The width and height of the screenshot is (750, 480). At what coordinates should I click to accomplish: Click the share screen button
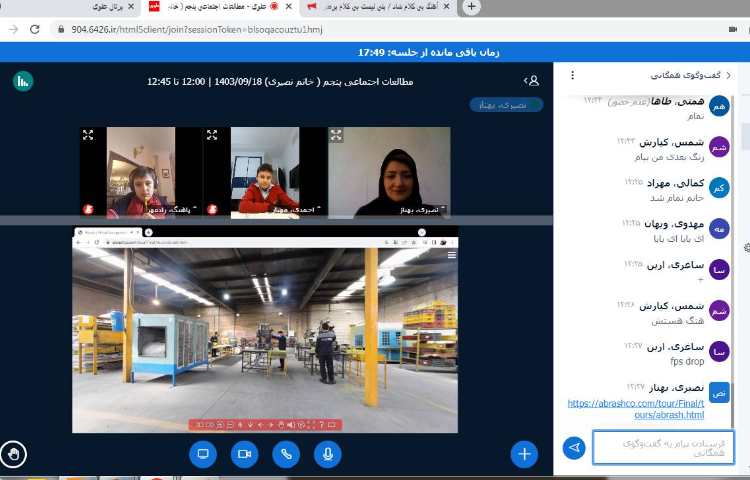coord(203,454)
